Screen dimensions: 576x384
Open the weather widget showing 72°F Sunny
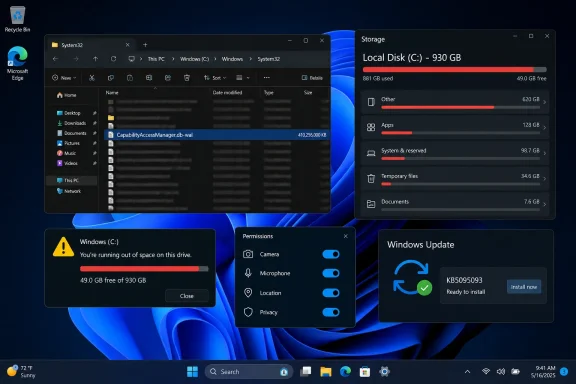click(21, 372)
